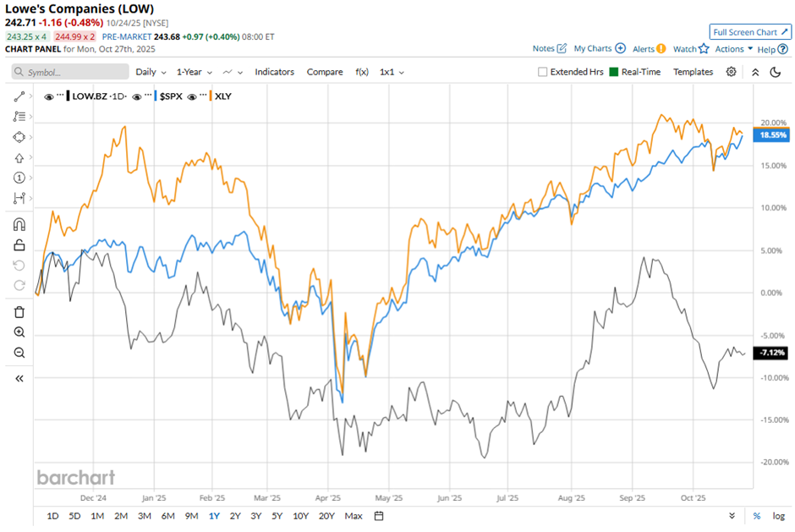Screen dimensions: 795x532
Task: Open the Templates menu
Action: [693, 72]
